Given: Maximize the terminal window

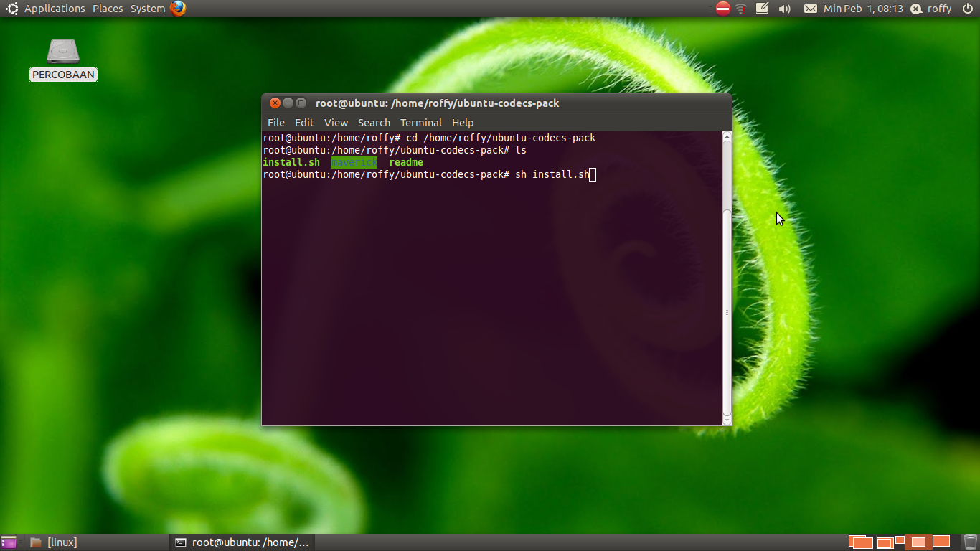Looking at the screenshot, I should (x=301, y=103).
